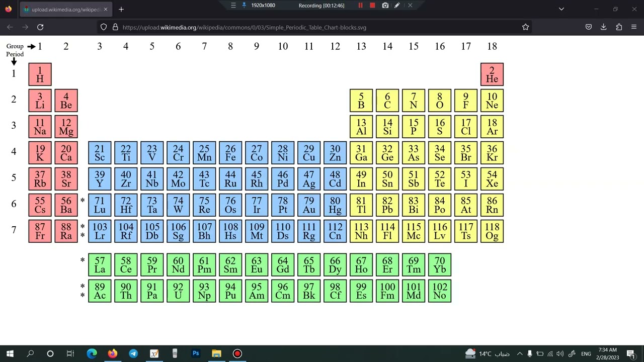
Task: Click the Scandium (21 Sc) cell
Action: [100, 153]
